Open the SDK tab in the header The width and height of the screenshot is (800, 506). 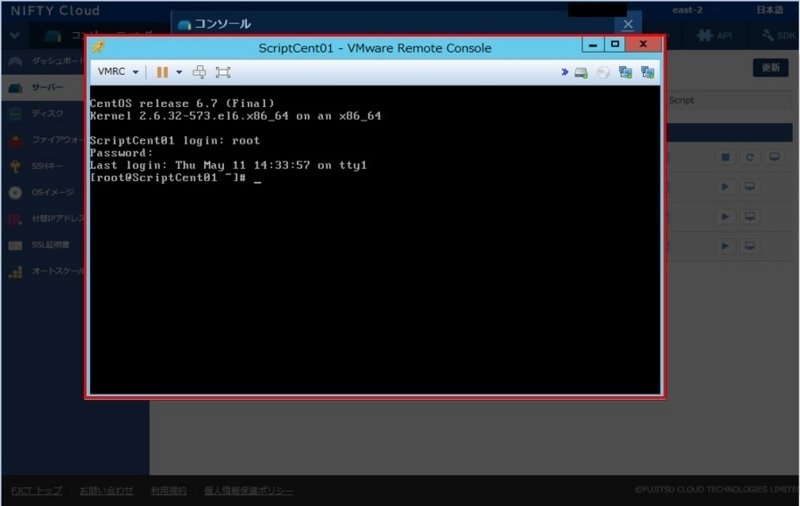pyautogui.click(x=778, y=36)
